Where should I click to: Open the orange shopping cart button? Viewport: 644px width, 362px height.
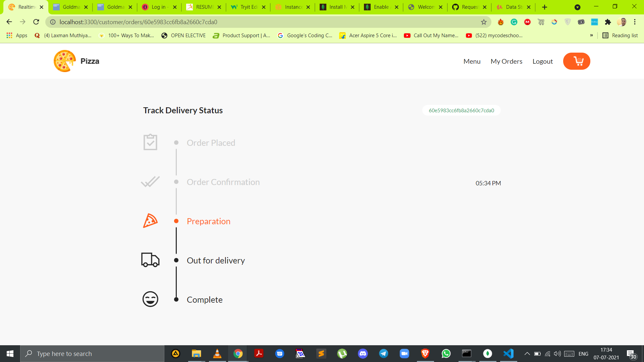(576, 61)
